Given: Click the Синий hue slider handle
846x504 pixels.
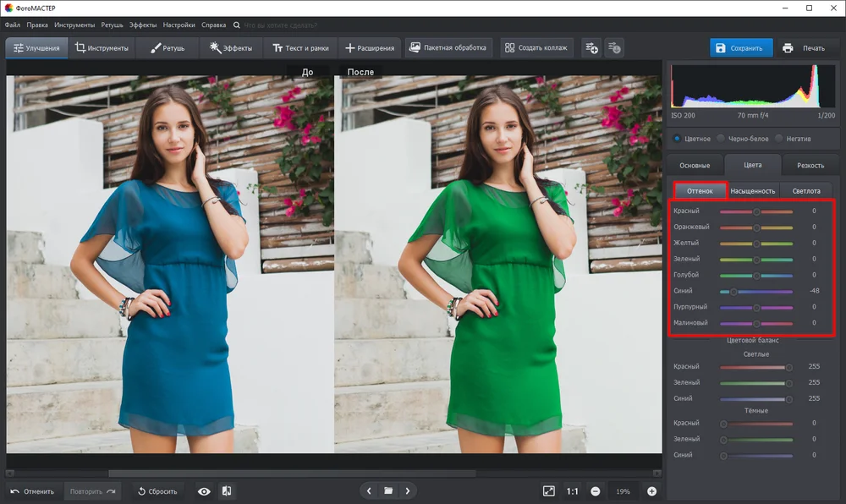Looking at the screenshot, I should (733, 292).
